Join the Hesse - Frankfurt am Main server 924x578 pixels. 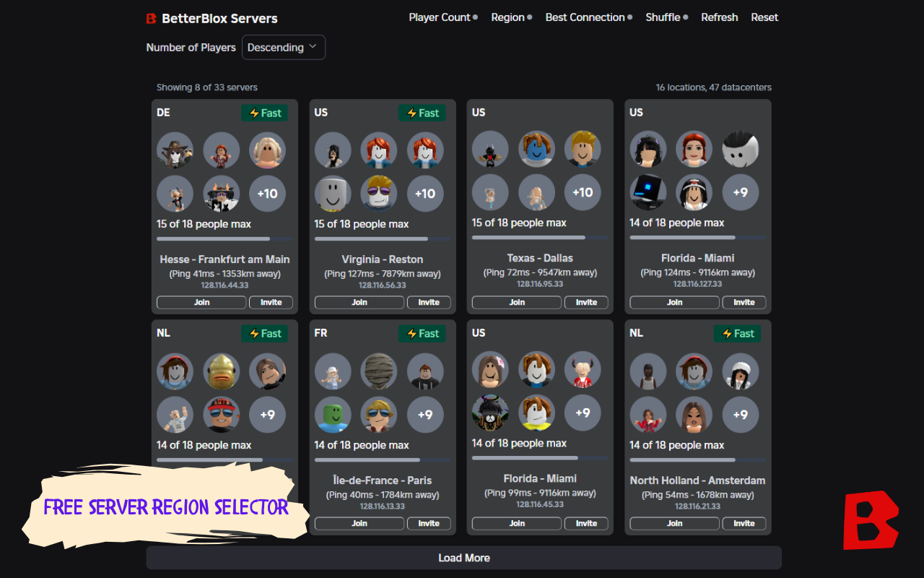(x=201, y=303)
